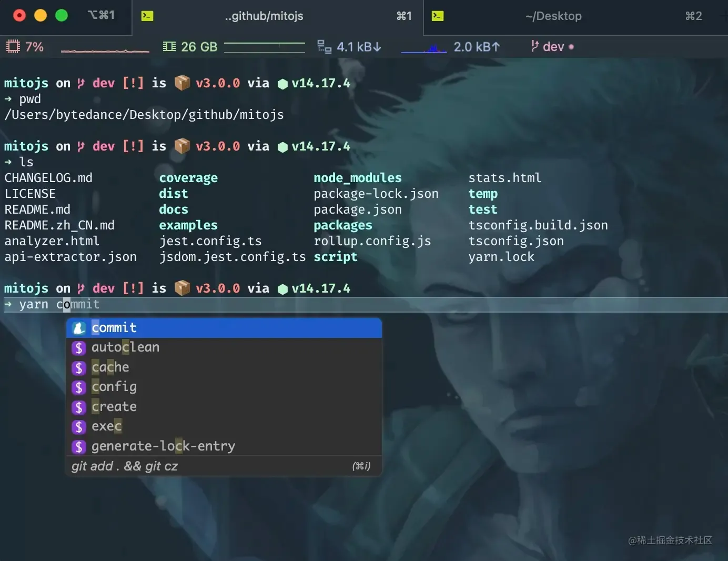
Task: Click the avatar icon beside the commit entry
Action: coord(79,327)
